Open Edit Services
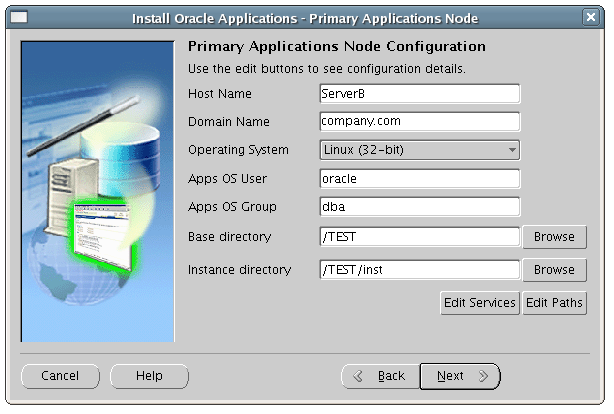 tap(480, 303)
